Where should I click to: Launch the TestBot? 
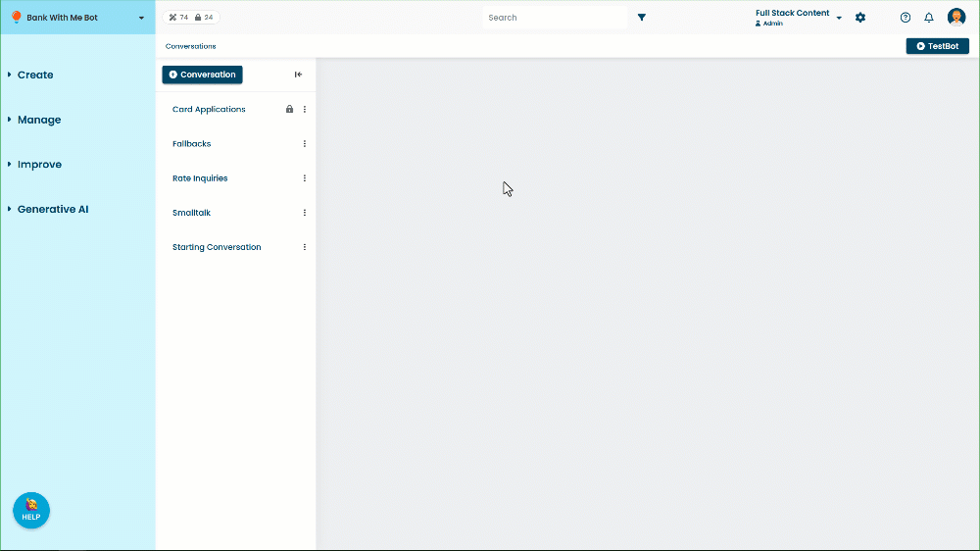point(938,46)
